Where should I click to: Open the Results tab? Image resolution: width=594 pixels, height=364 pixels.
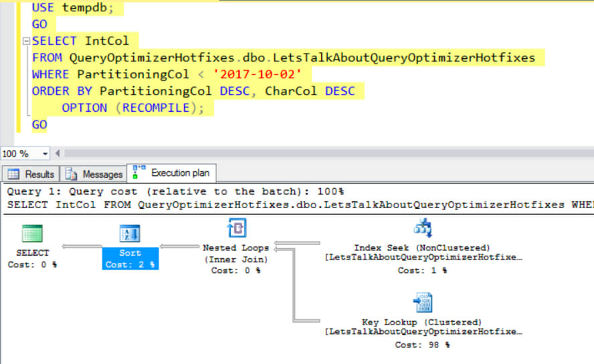31,174
